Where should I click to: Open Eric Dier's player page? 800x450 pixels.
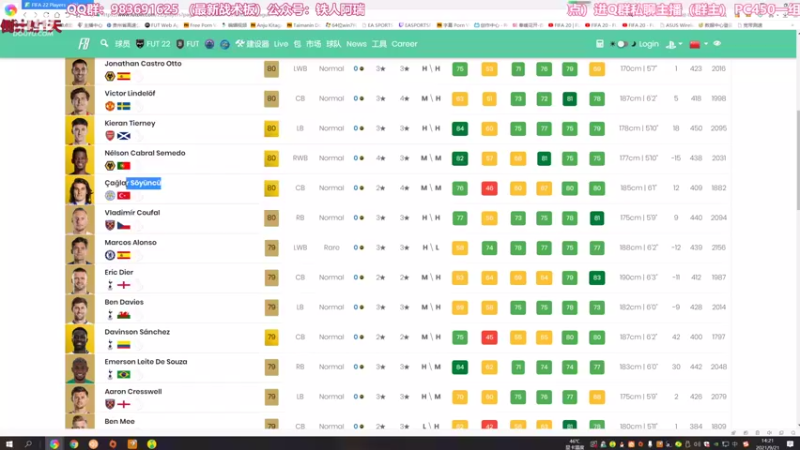(x=118, y=272)
